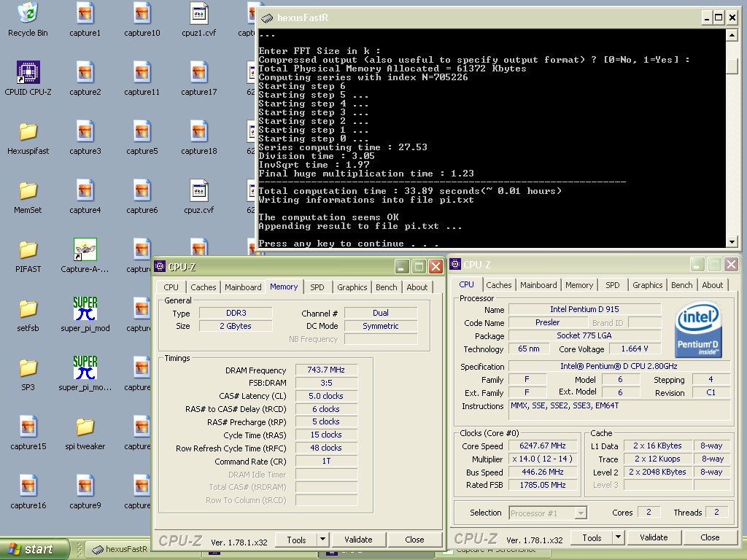Click Tools button in right CPU-Z window
This screenshot has width=747, height=560.
(x=592, y=537)
